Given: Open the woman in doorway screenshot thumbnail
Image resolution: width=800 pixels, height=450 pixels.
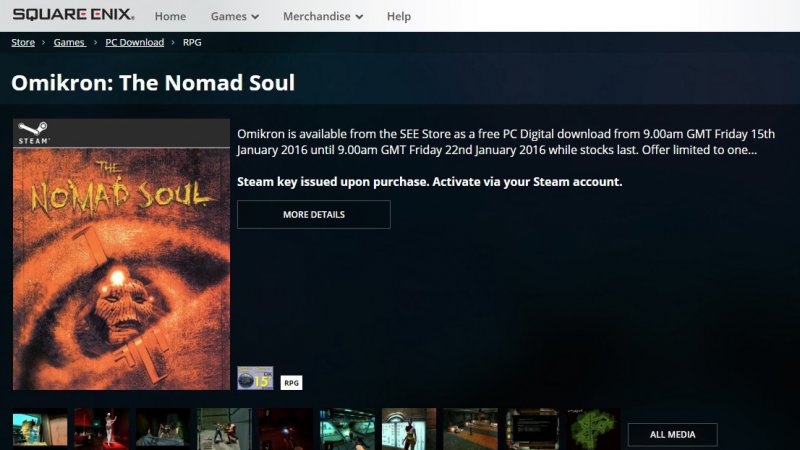Looking at the screenshot, I should pos(409,429).
